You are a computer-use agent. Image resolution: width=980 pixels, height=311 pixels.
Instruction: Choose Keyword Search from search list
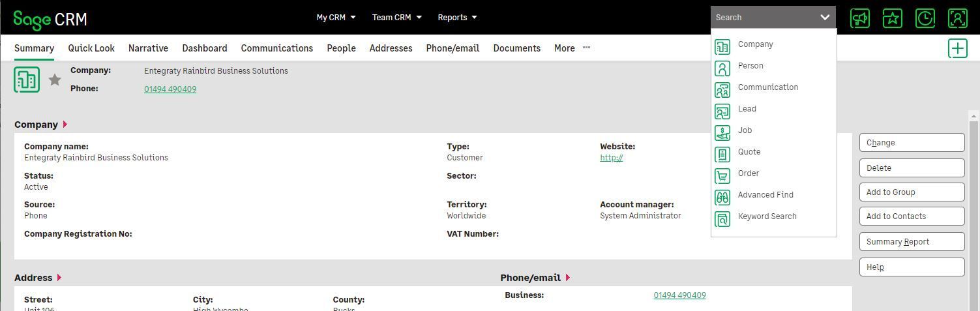(x=767, y=216)
